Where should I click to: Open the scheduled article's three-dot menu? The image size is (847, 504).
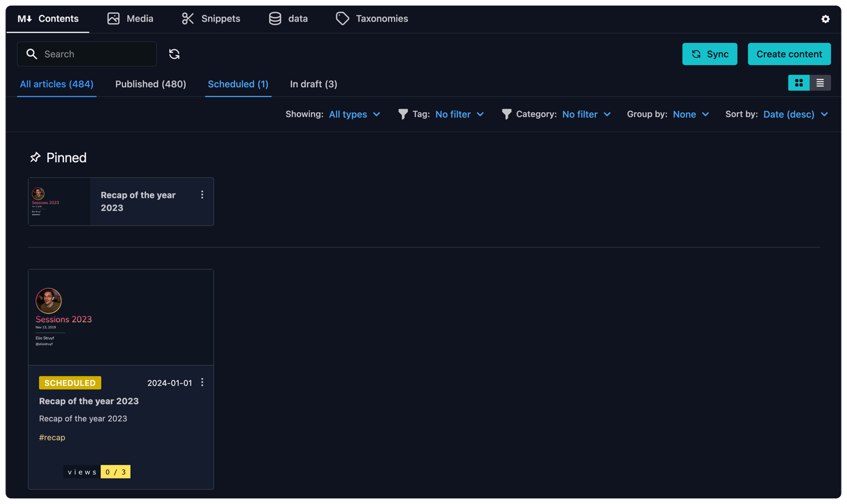click(202, 382)
